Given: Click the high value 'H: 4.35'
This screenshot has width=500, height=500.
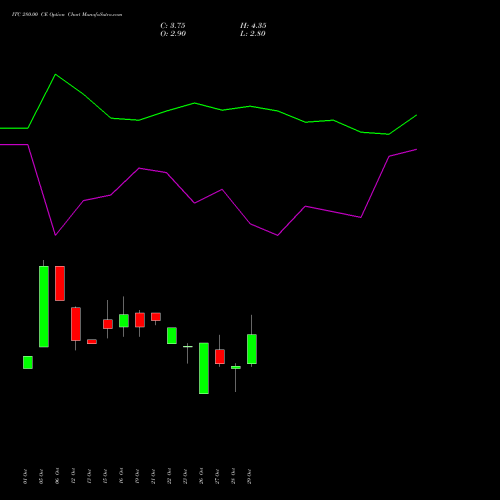Looking at the screenshot, I should point(253,26).
